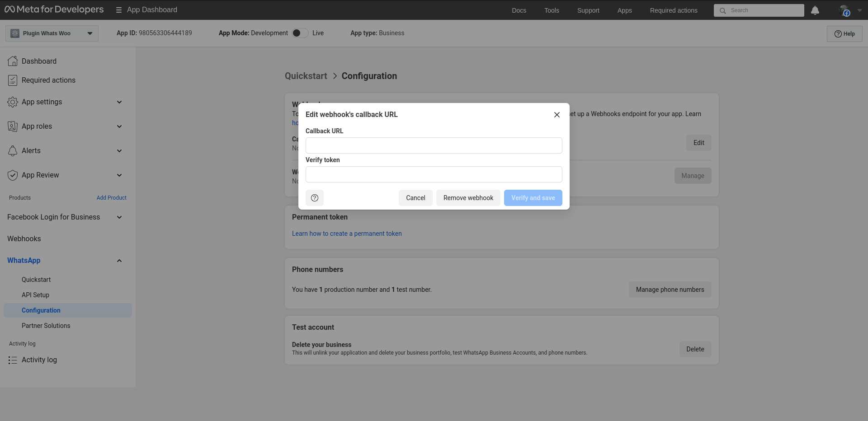Open the Docs menu
The height and width of the screenshot is (421, 868).
[519, 10]
